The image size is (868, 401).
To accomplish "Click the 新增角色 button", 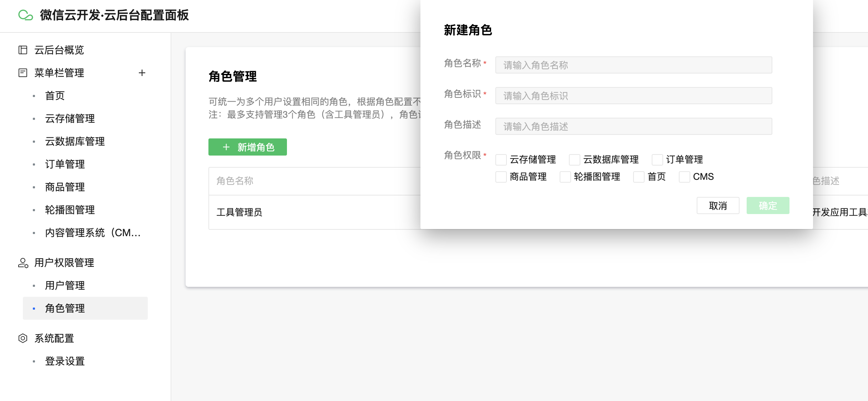I will click(248, 147).
